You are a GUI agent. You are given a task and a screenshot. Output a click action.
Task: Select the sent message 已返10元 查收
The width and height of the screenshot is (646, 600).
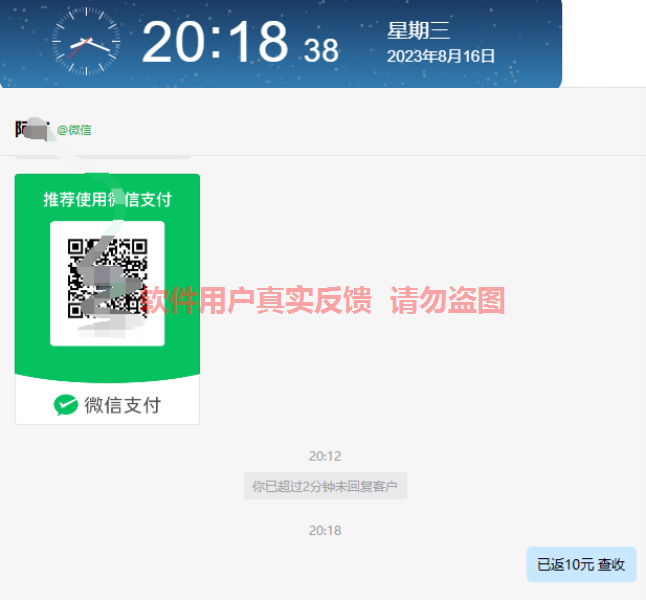pos(581,564)
